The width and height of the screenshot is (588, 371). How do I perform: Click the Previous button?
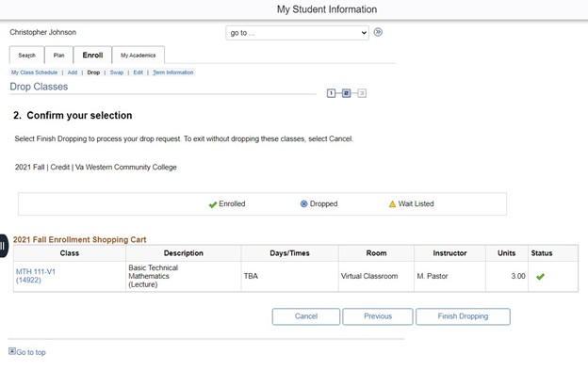click(x=378, y=316)
